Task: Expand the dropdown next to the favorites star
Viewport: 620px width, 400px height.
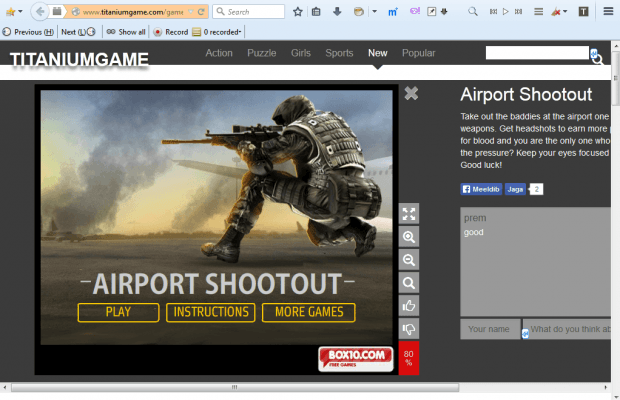Action: point(21,12)
